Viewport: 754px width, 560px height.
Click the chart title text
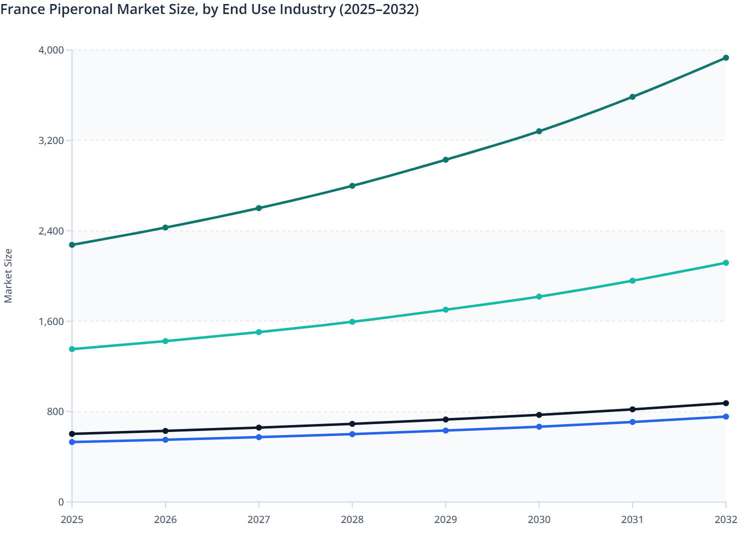coord(210,9)
